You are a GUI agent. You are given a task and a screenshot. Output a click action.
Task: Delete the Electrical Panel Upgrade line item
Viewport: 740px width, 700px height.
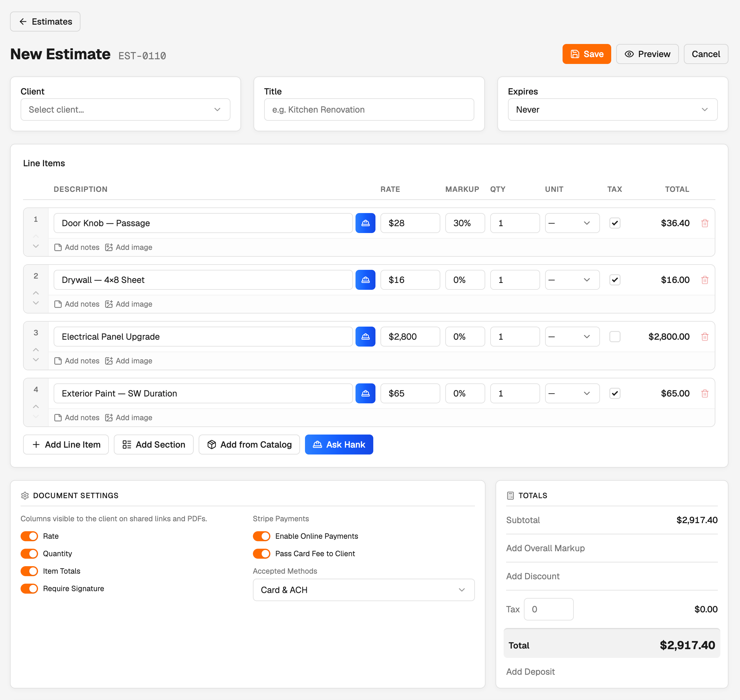(704, 337)
